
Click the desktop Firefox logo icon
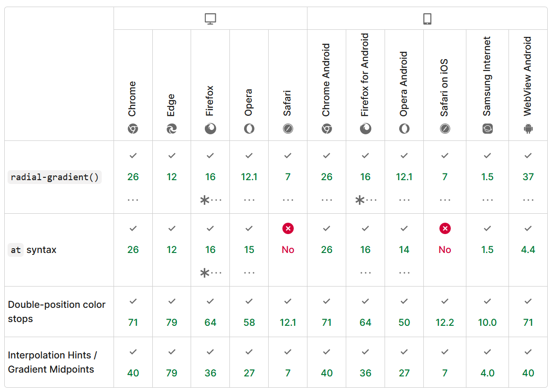(x=210, y=129)
